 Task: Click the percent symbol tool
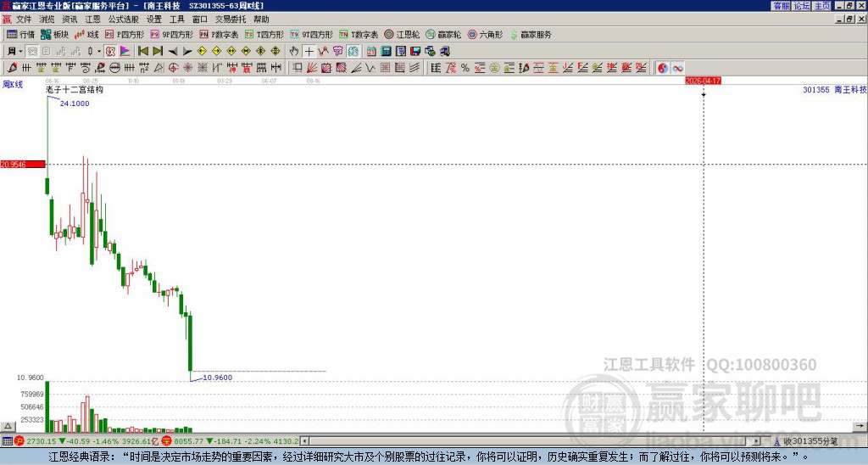pyautogui.click(x=465, y=68)
